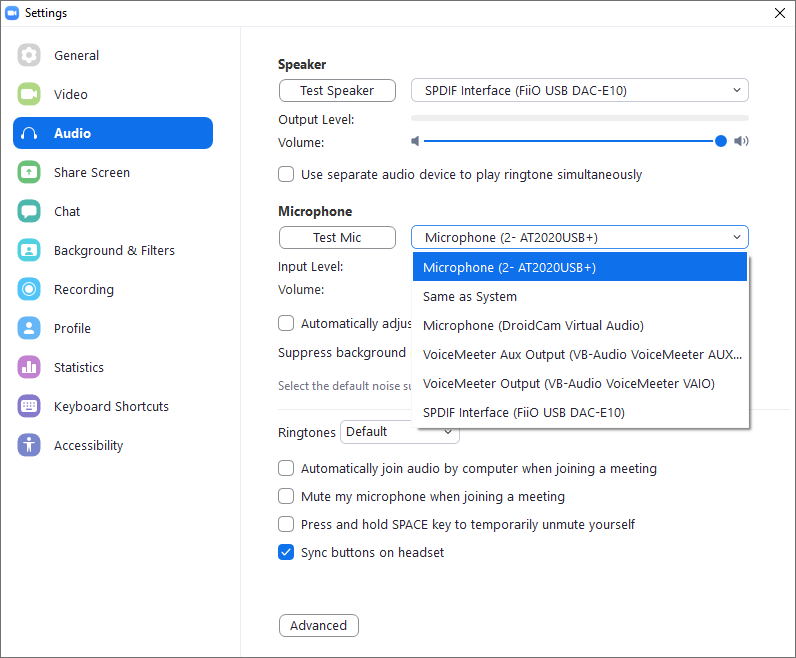This screenshot has width=796, height=658.
Task: Open Chat settings section
Action: point(113,211)
